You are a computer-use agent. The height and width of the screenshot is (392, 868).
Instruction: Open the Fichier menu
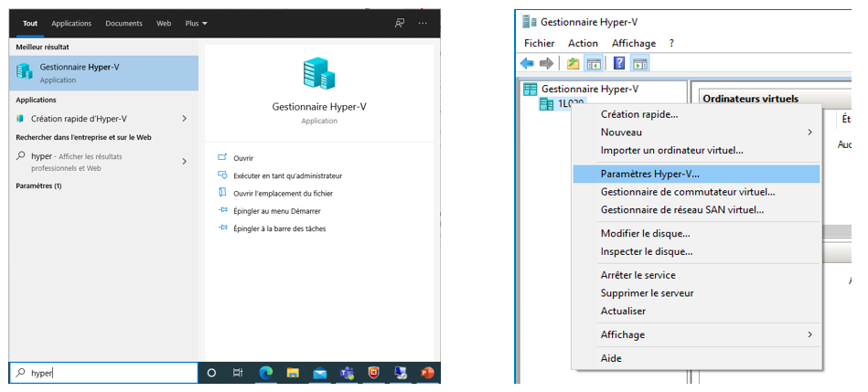pyautogui.click(x=539, y=43)
